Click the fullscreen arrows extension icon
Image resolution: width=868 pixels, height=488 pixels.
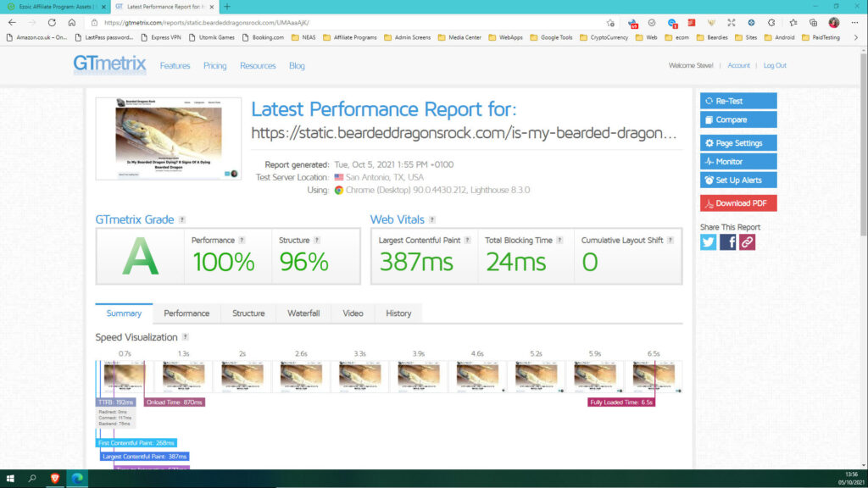tap(732, 23)
